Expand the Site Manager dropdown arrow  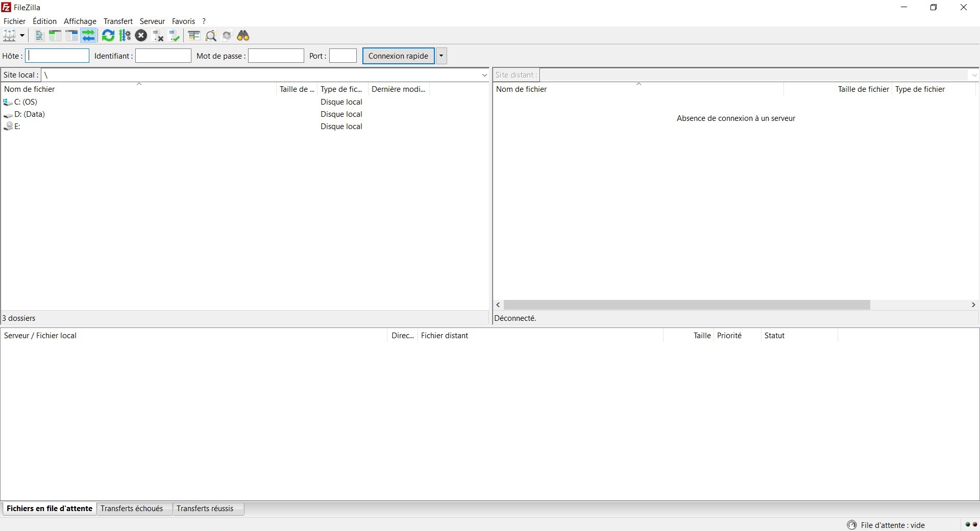(x=22, y=36)
